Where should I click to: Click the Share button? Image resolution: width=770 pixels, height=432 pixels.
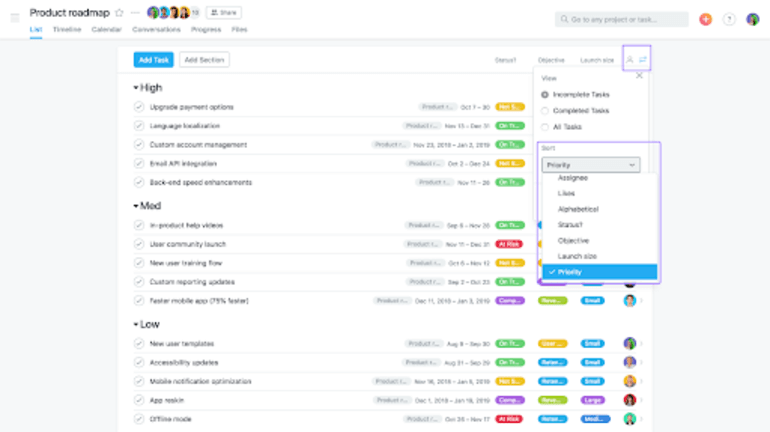[223, 12]
